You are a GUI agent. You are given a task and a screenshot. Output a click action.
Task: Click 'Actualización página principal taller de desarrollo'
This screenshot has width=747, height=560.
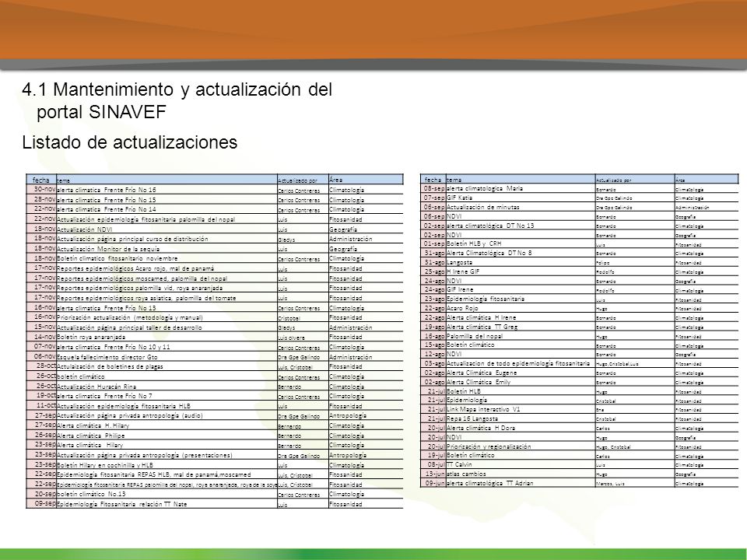click(x=129, y=327)
